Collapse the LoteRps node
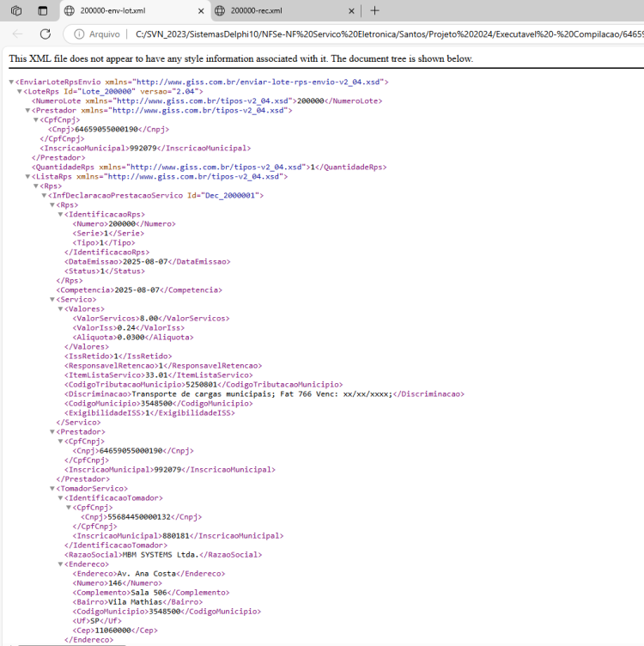The image size is (644, 646). (20, 91)
